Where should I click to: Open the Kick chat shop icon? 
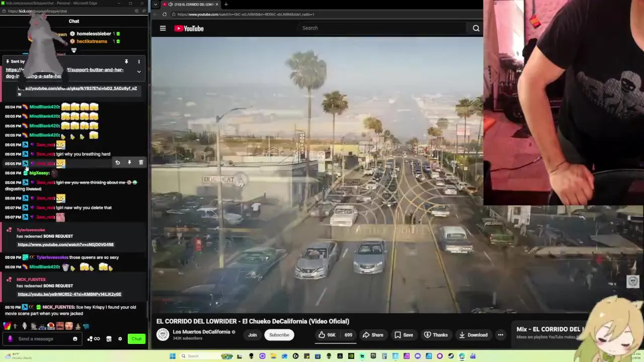109,339
